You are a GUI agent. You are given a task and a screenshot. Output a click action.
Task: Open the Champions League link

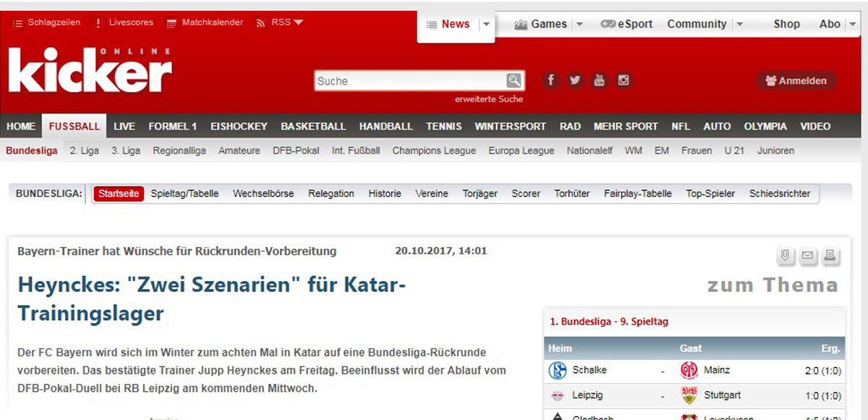click(434, 151)
